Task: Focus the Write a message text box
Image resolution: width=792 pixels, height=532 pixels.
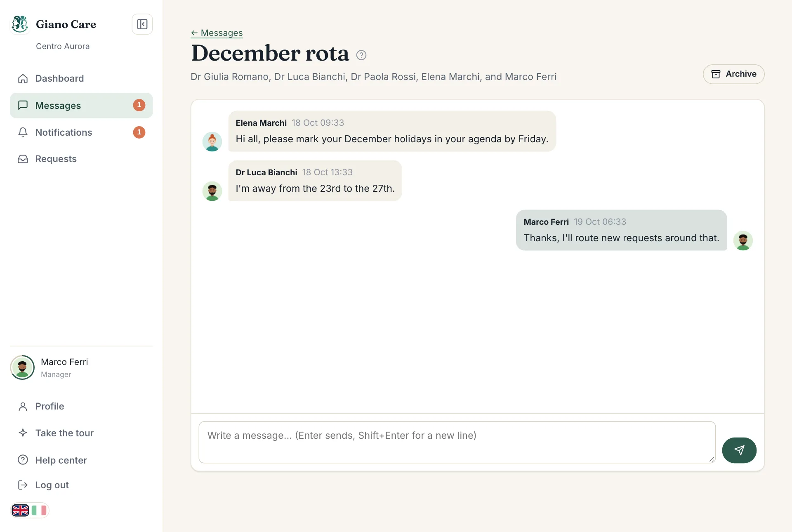Action: 457,442
